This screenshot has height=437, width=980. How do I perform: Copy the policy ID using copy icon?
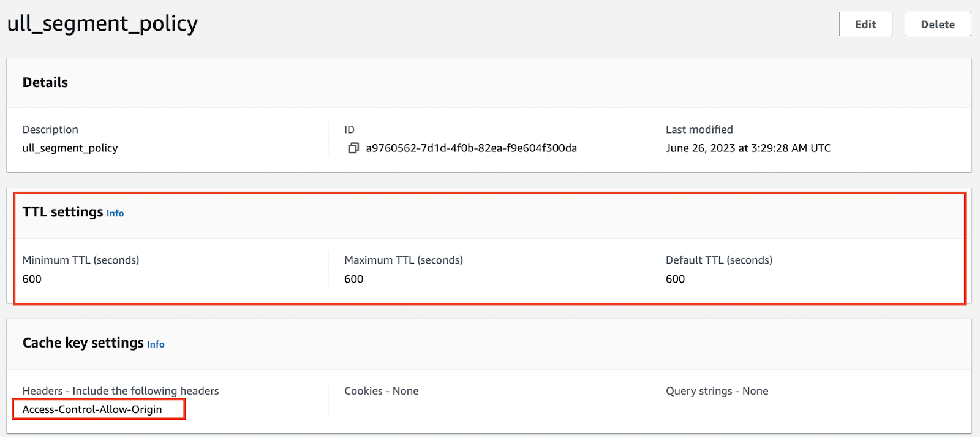pyautogui.click(x=353, y=148)
